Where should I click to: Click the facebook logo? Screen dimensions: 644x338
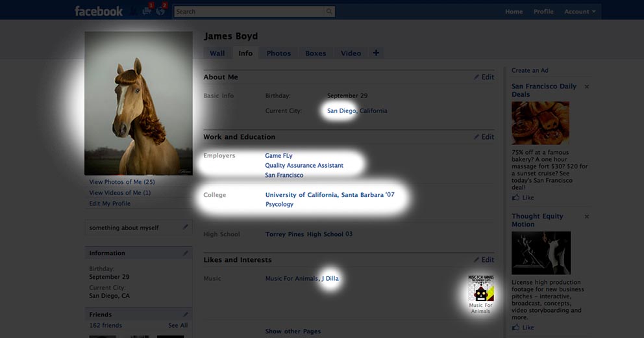click(98, 11)
